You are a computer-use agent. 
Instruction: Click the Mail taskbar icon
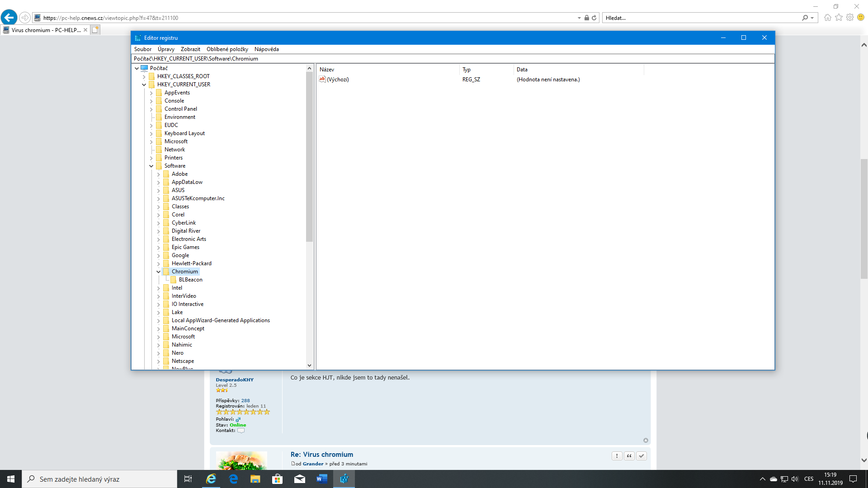299,479
